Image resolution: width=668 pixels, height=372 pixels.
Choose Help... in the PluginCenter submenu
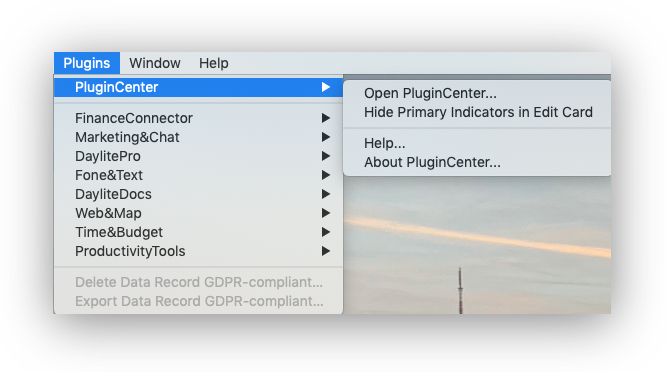point(477,143)
